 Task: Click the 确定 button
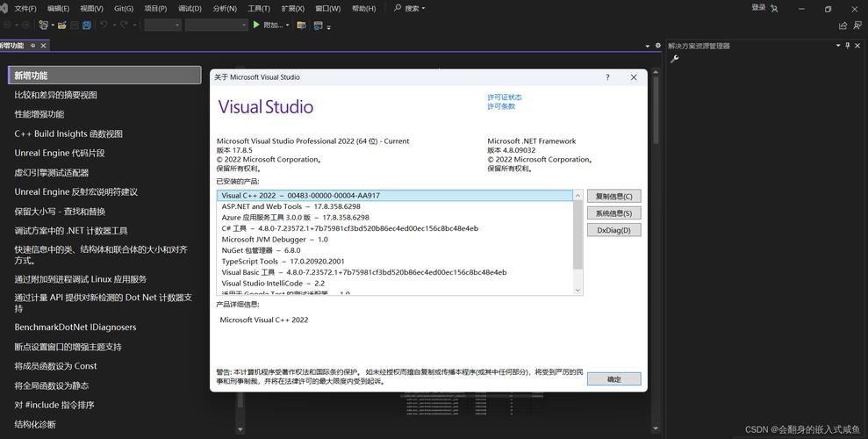click(613, 379)
